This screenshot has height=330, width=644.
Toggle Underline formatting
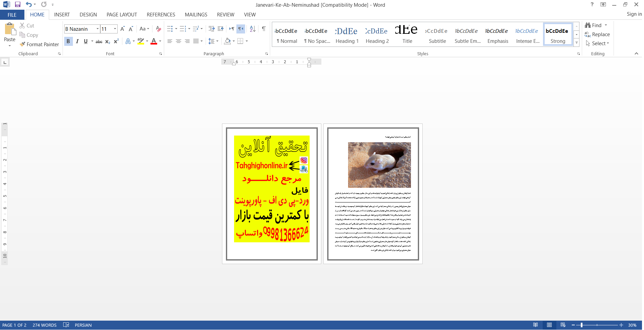tap(86, 41)
